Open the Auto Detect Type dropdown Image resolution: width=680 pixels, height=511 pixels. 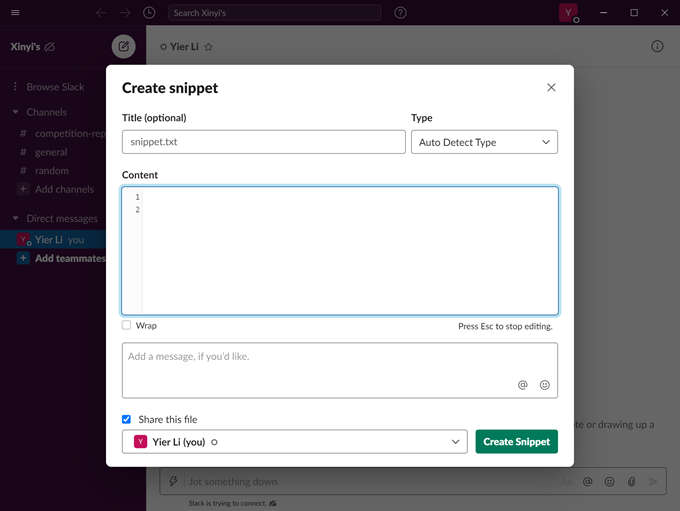pyautogui.click(x=484, y=142)
